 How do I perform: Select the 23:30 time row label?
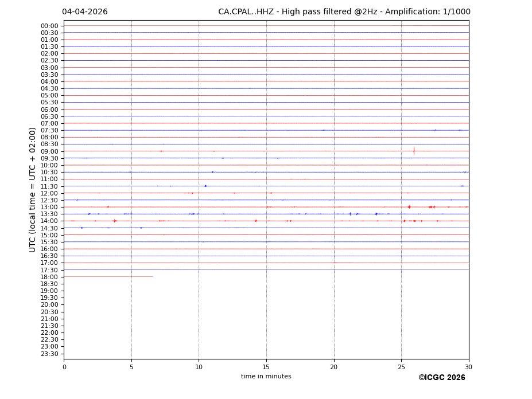pos(49,354)
